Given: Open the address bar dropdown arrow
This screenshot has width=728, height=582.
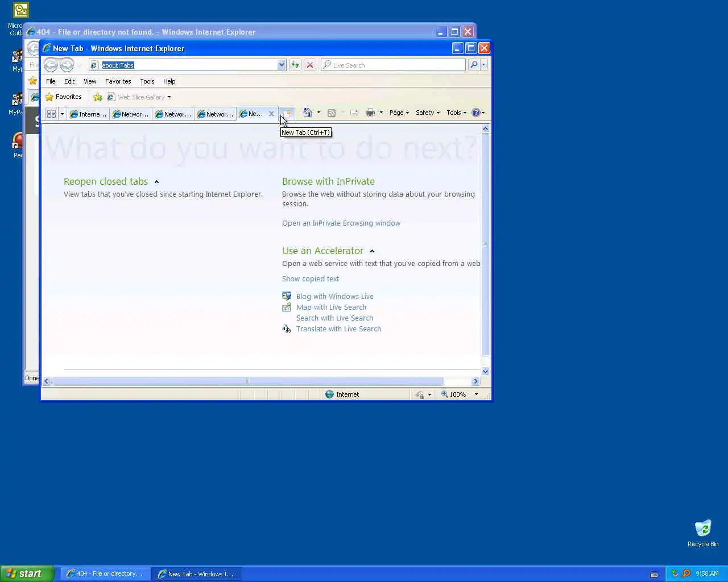Looking at the screenshot, I should point(282,65).
